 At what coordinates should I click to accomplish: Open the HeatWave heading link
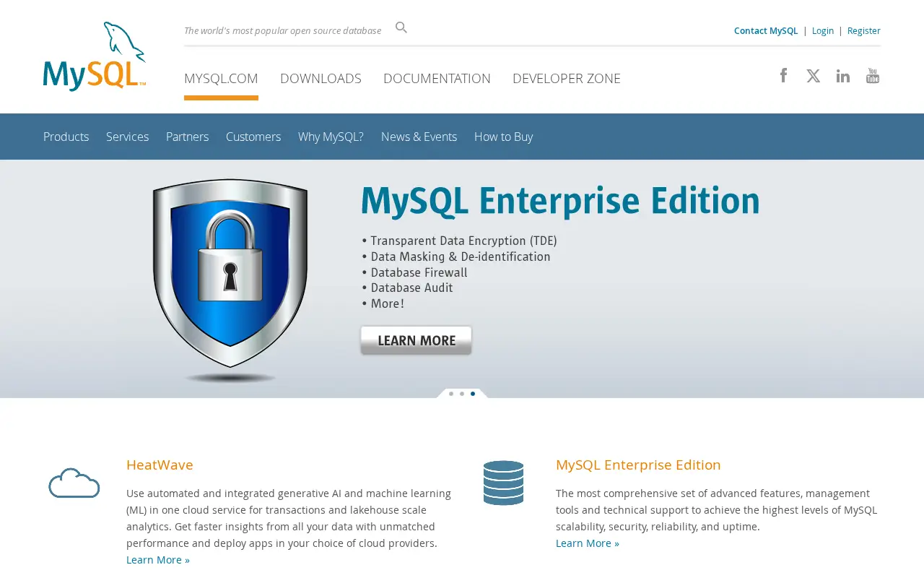coord(160,465)
